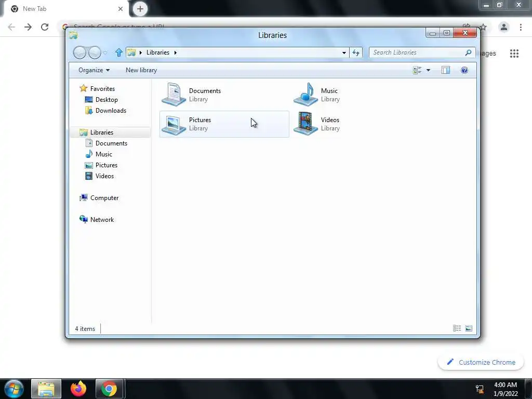The width and height of the screenshot is (532, 399).
Task: Click the Favorites star icon in sidebar
Action: pos(84,88)
